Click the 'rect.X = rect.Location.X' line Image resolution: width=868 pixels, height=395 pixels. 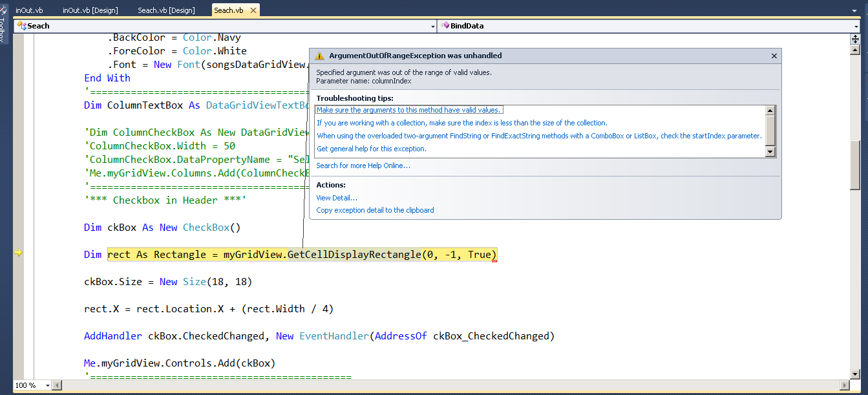coord(209,309)
